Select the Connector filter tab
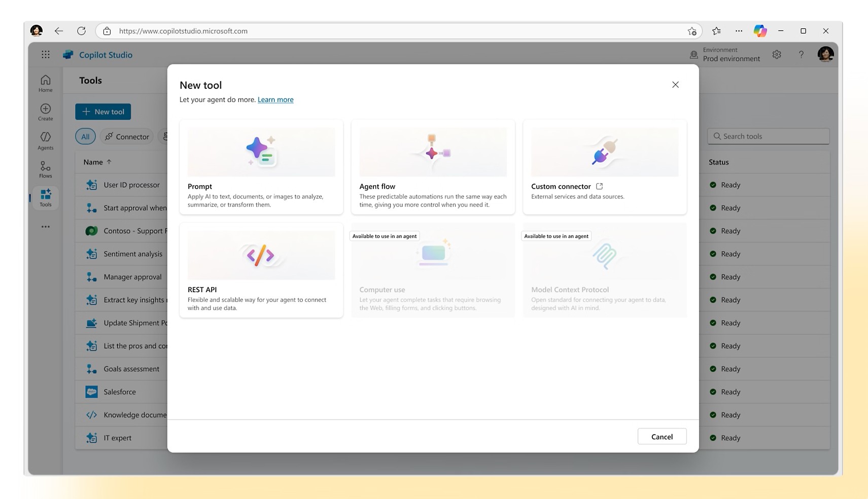This screenshot has width=868, height=499. pyautogui.click(x=127, y=136)
